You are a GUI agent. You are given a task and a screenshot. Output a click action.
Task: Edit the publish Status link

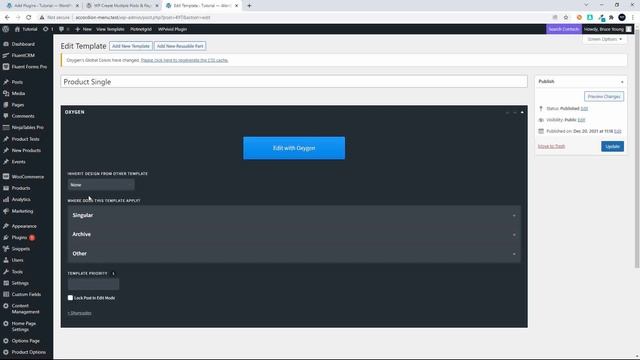(x=584, y=109)
